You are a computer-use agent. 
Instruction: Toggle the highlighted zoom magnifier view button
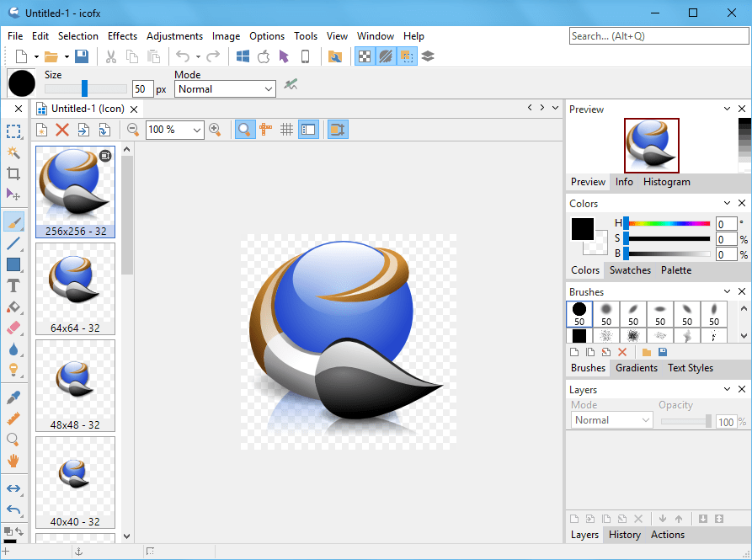[x=244, y=130]
